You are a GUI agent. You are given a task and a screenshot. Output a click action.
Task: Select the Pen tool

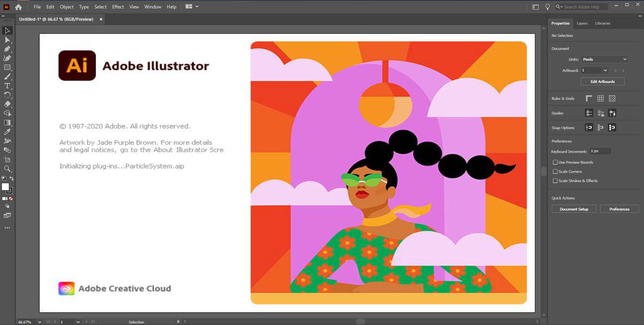(x=7, y=49)
